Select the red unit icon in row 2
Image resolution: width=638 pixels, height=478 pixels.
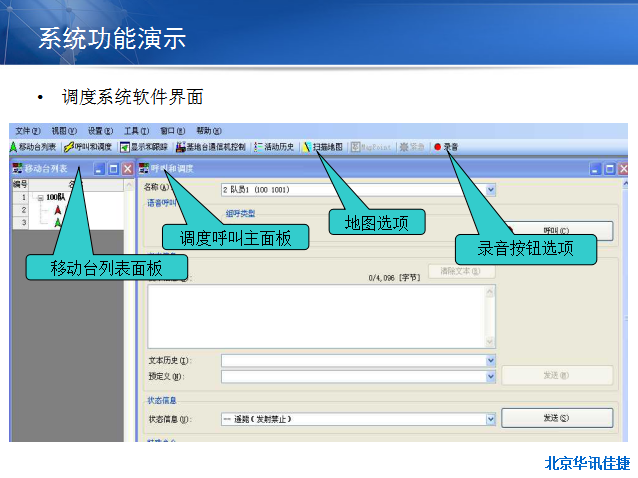[x=57, y=210]
